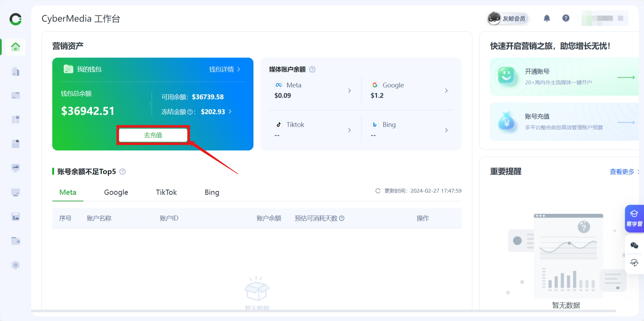Screen dimensions: 644x321
Task: Switch to the Google tab
Action: tap(116, 193)
